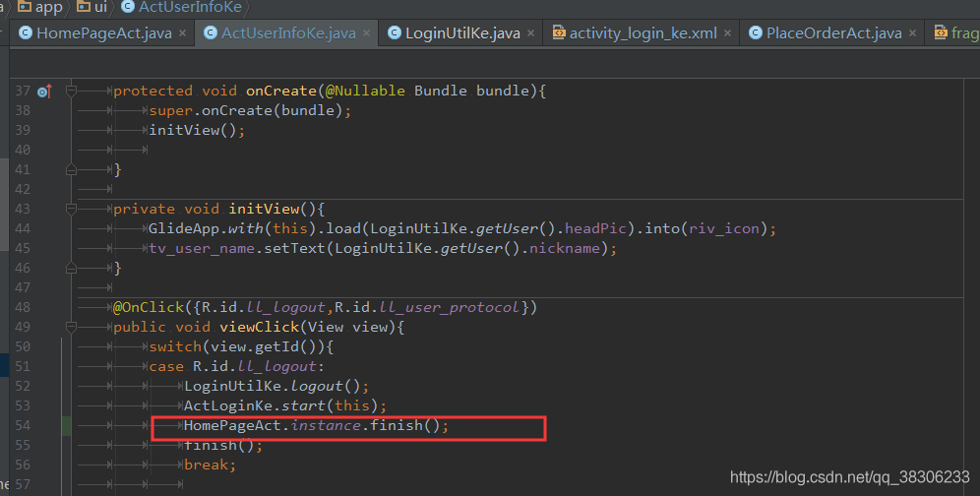Image resolution: width=980 pixels, height=496 pixels.
Task: Click the ActUserInfoKe breadcrumb class icon
Action: point(128,7)
